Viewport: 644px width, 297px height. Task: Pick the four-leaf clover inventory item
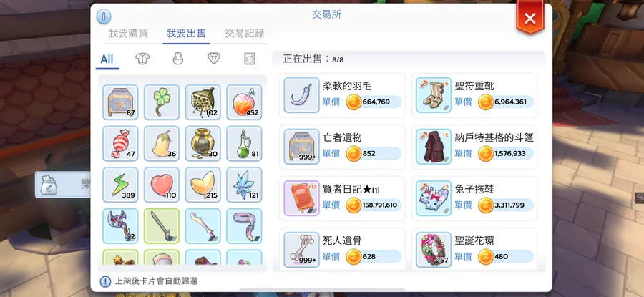162,102
